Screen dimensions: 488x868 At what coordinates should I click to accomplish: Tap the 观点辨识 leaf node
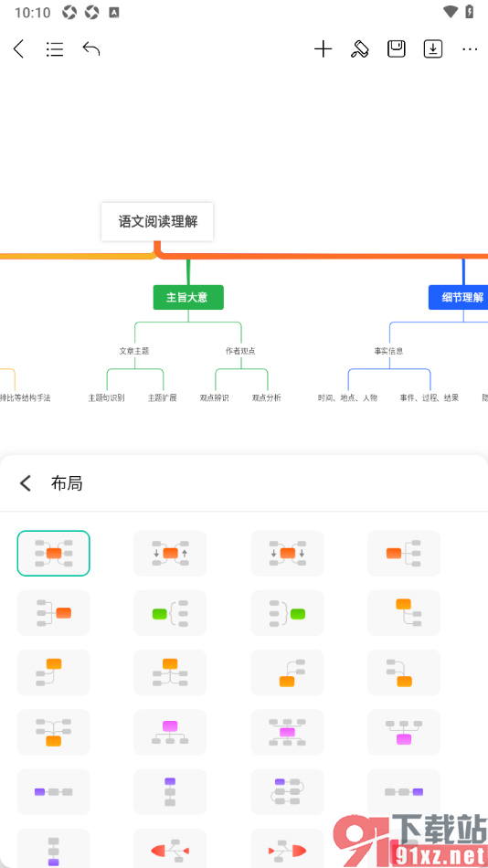215,397
